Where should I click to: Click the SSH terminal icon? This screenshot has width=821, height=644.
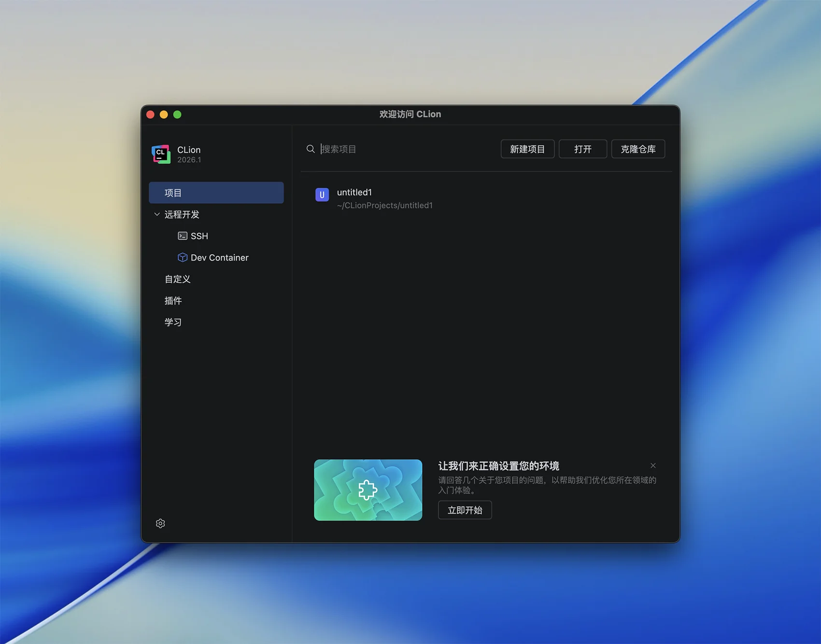[183, 236]
